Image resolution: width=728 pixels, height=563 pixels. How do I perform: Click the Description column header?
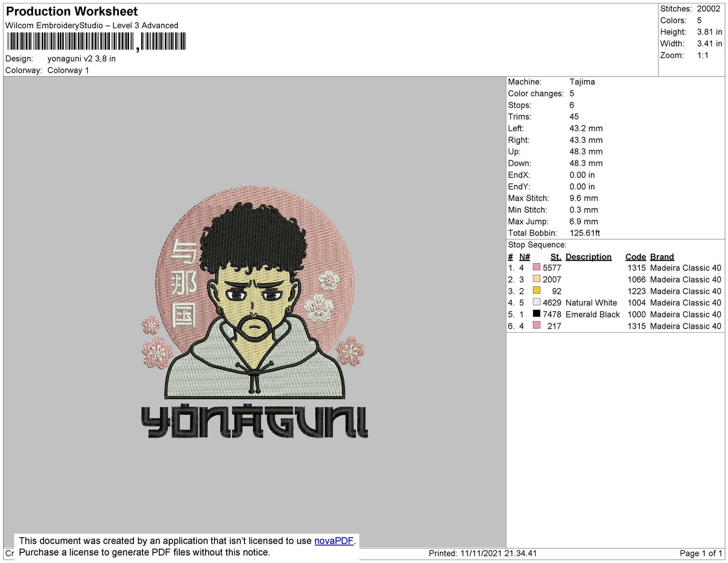coord(588,257)
